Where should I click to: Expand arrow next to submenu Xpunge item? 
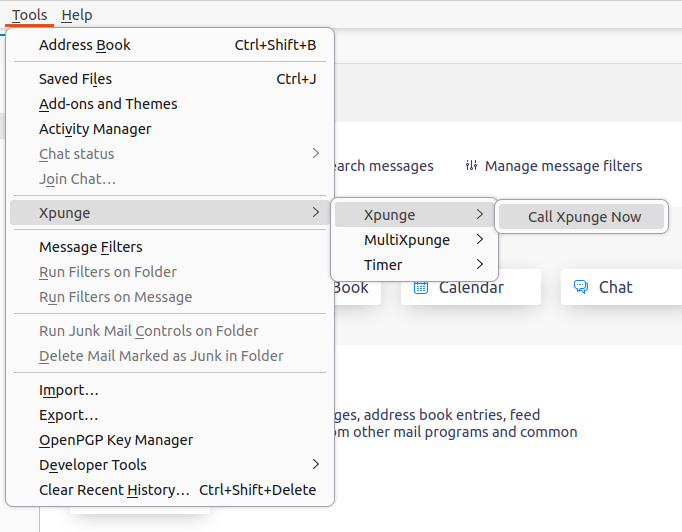480,214
